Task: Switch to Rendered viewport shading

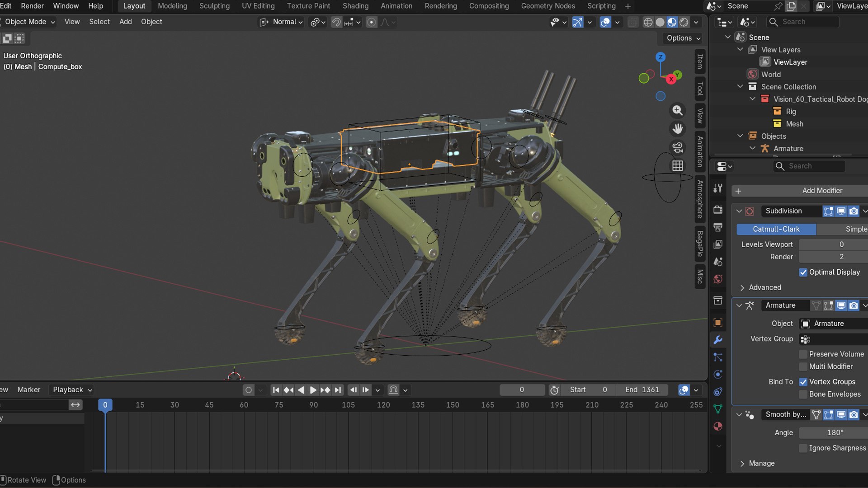Action: (x=684, y=22)
